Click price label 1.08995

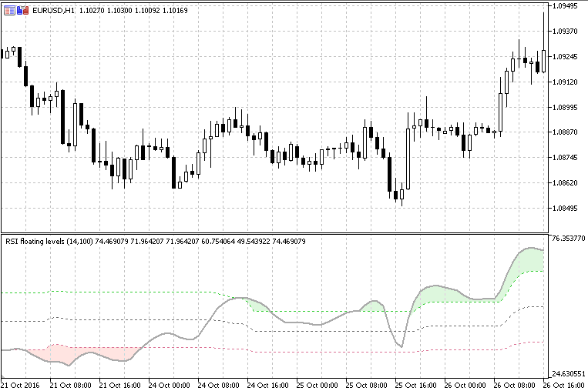click(x=565, y=108)
